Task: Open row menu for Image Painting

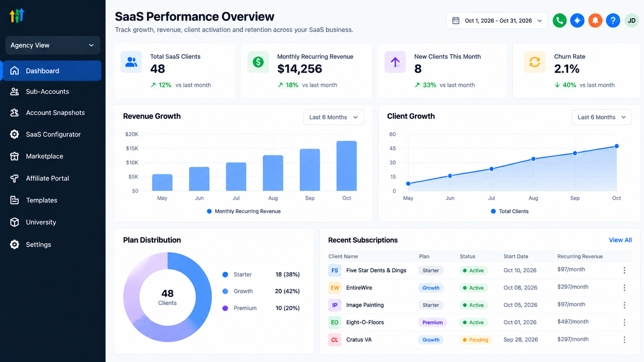Action: 624,305
